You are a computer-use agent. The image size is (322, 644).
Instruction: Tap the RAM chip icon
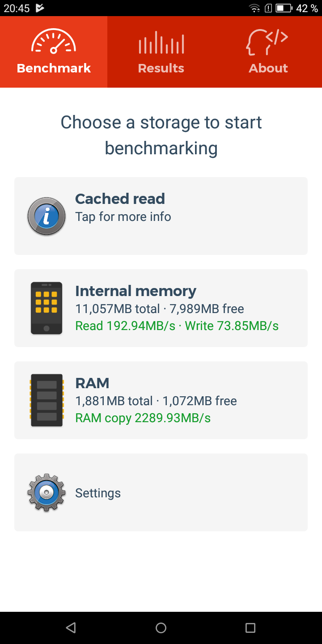47,400
